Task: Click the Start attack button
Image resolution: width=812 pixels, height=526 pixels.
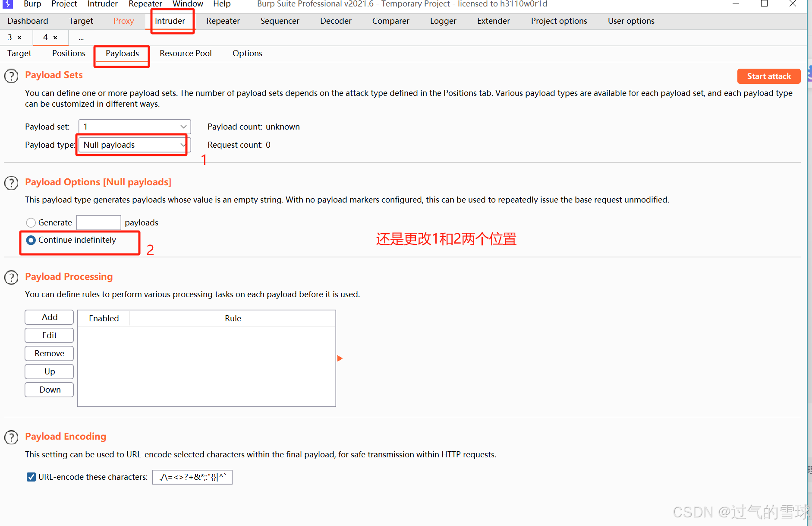Action: [x=768, y=76]
